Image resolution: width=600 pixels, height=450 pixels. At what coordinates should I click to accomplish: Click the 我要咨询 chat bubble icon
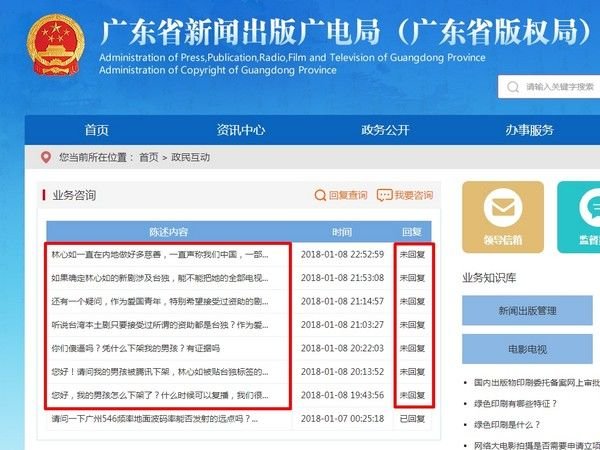point(384,195)
